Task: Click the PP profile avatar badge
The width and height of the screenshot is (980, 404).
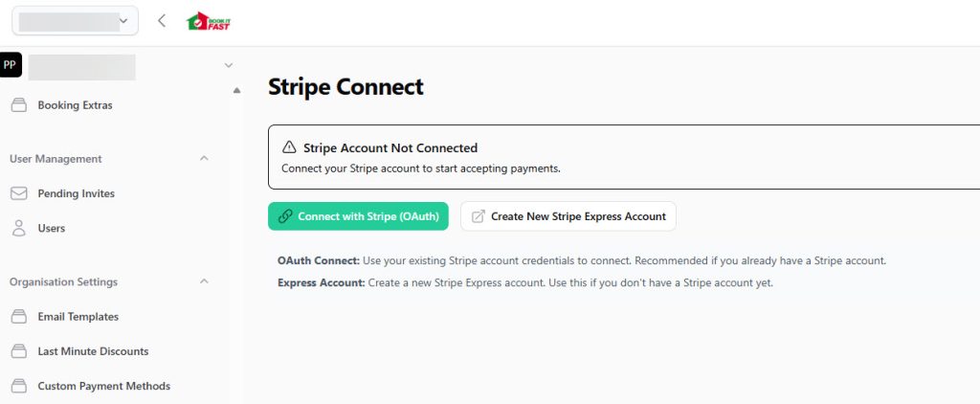Action: point(11,65)
